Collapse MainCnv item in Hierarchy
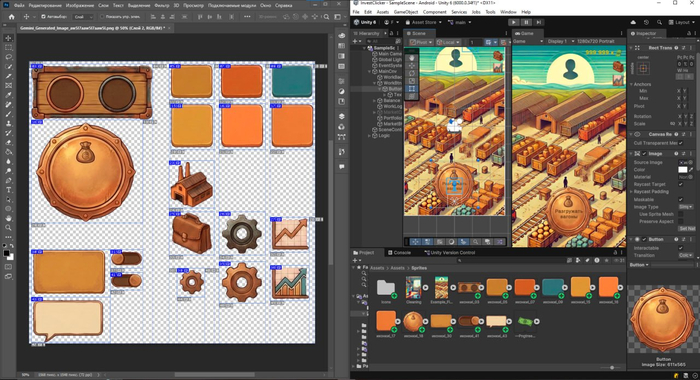The height and width of the screenshot is (380, 700). tap(370, 71)
